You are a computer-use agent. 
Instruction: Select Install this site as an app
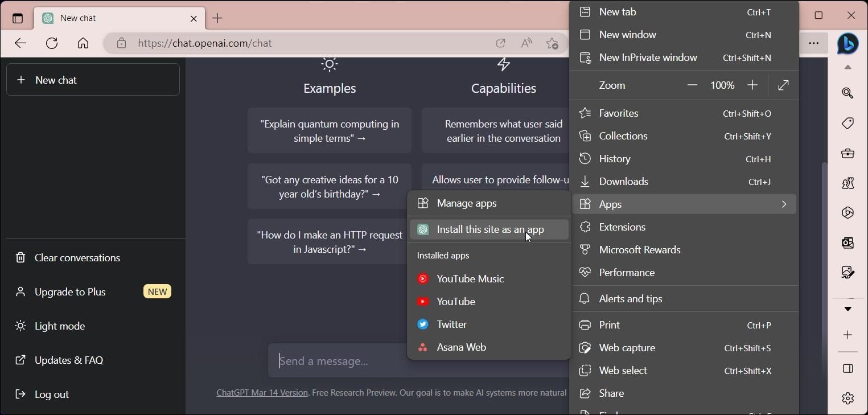pyautogui.click(x=489, y=229)
